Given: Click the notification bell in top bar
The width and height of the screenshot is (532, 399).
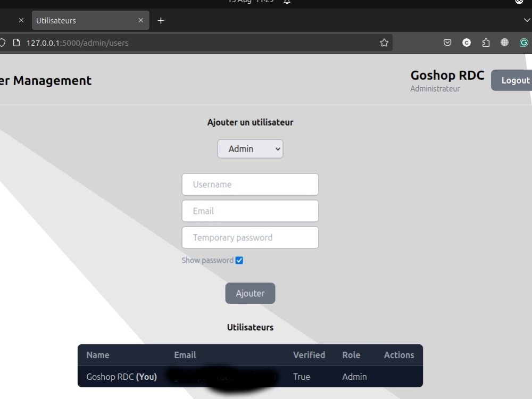Looking at the screenshot, I should (x=287, y=2).
